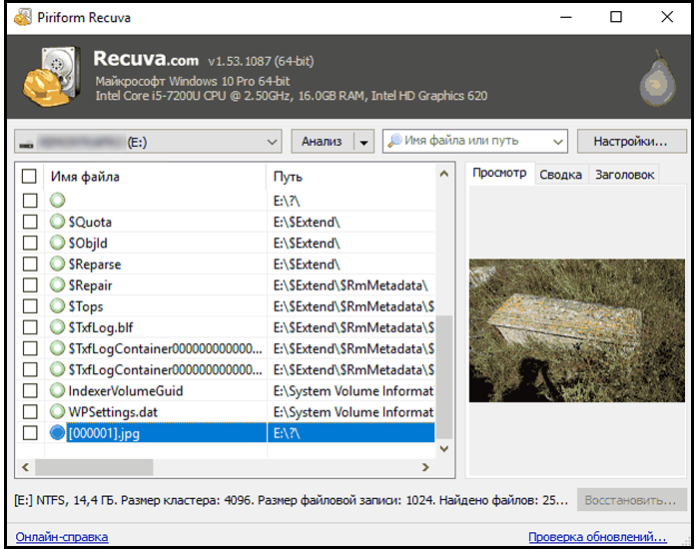Image resolution: width=699 pixels, height=549 pixels.
Task: Click the Recuva title bar app icon
Action: 22,17
